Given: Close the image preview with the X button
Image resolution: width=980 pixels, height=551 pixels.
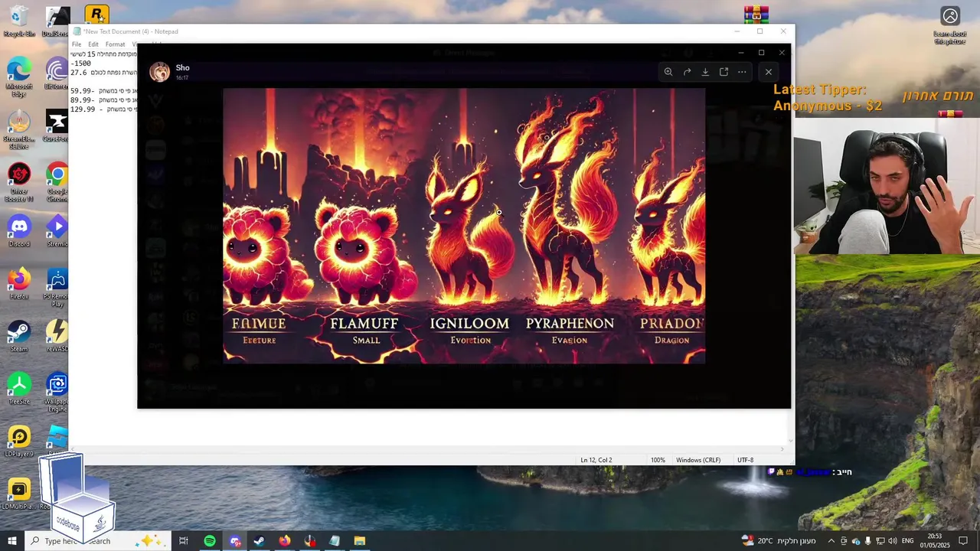Looking at the screenshot, I should 769,72.
